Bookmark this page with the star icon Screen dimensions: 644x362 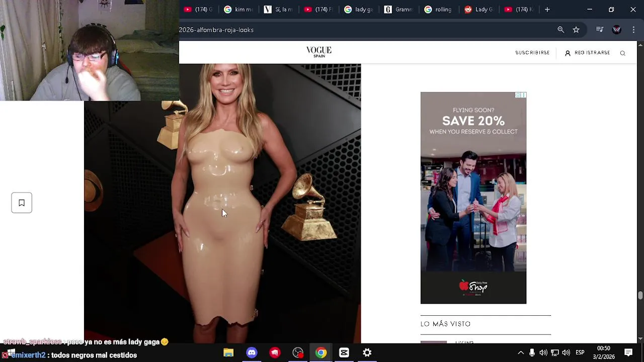coord(576,30)
